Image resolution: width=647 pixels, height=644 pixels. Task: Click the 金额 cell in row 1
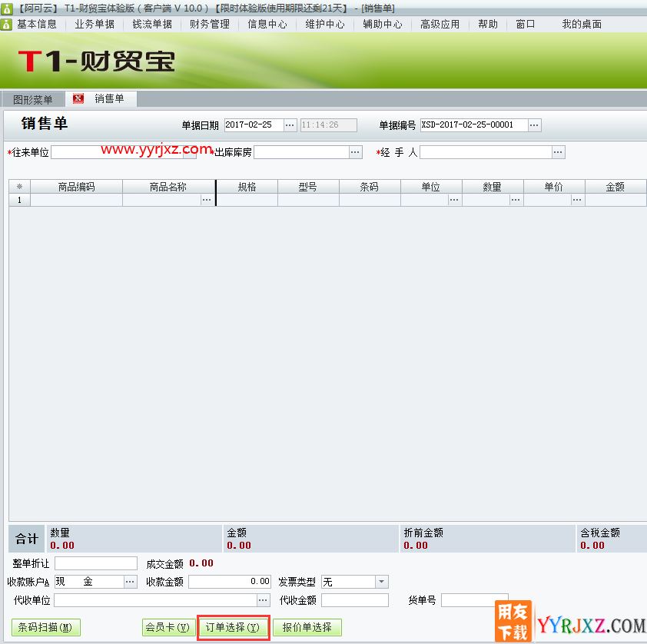pyautogui.click(x=615, y=200)
